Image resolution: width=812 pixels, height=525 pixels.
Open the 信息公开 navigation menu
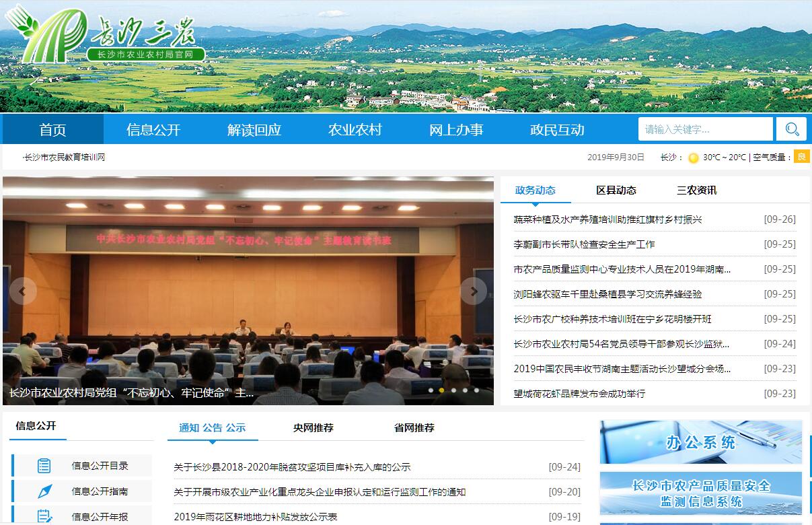coord(153,130)
